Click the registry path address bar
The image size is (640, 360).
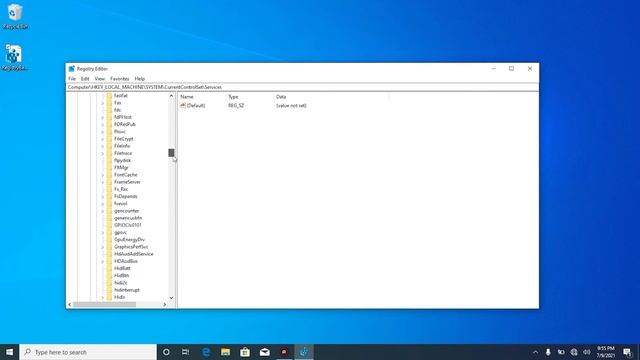(x=302, y=87)
